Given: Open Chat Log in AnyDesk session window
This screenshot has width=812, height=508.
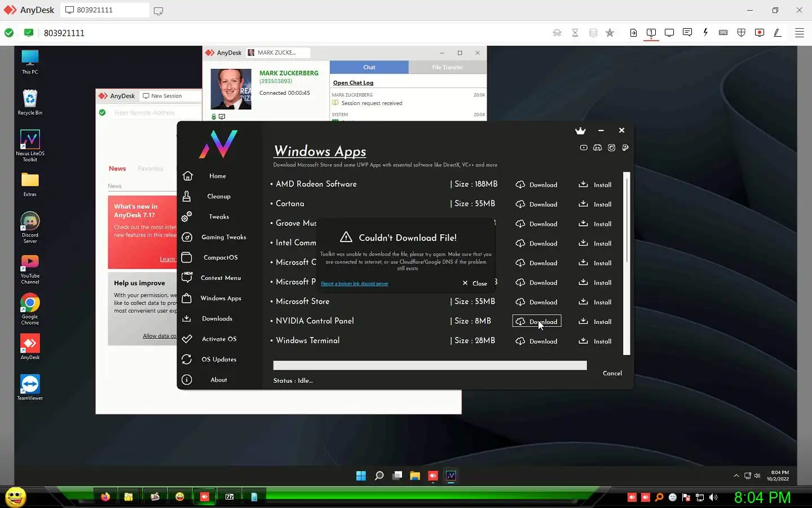Looking at the screenshot, I should coord(353,82).
